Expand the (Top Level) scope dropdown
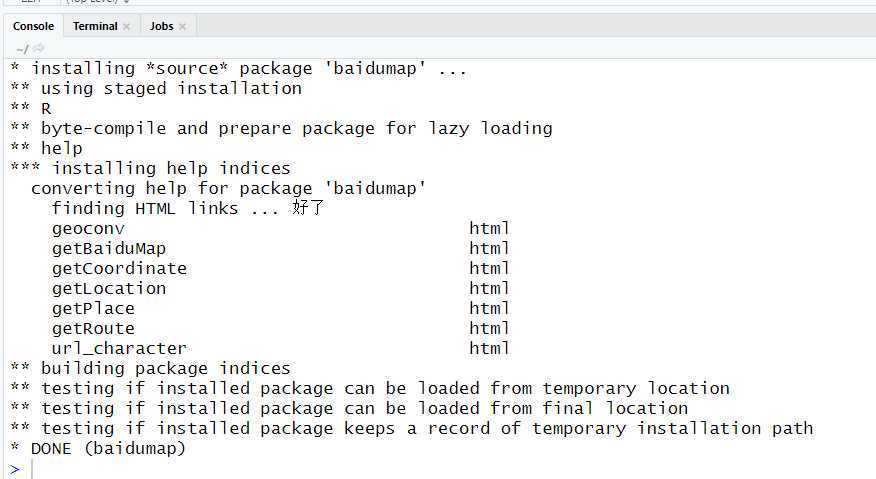The image size is (876, 479). coord(98,2)
